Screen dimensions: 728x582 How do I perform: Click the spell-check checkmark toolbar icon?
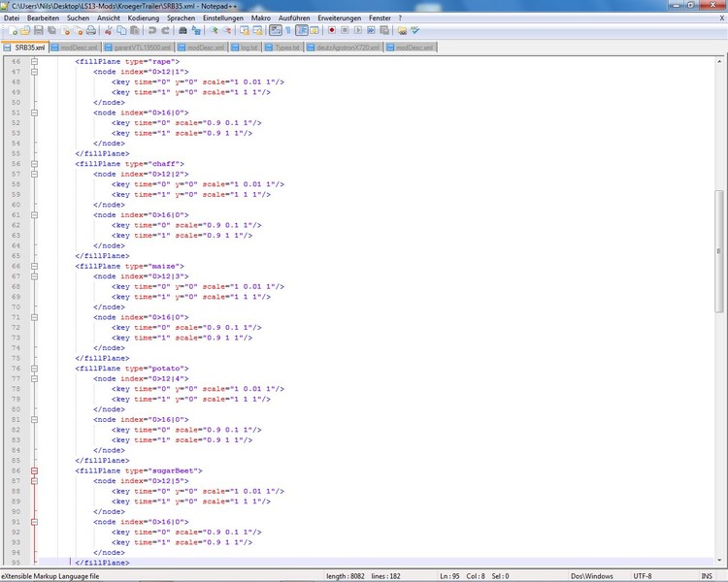[x=415, y=31]
